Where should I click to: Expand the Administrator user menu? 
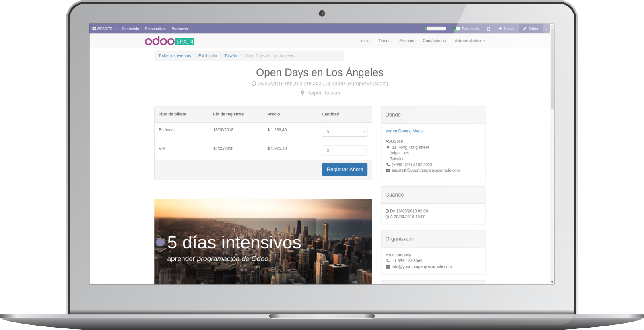[x=470, y=41]
